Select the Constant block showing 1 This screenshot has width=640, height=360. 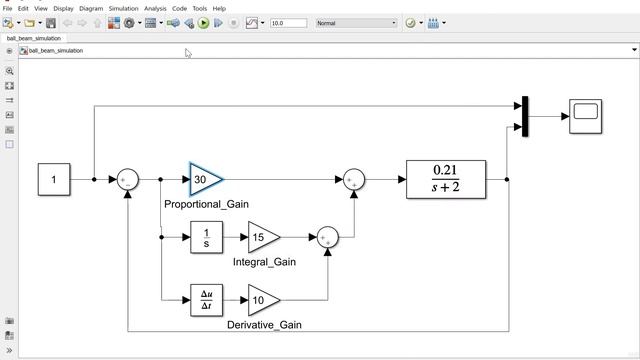[54, 180]
